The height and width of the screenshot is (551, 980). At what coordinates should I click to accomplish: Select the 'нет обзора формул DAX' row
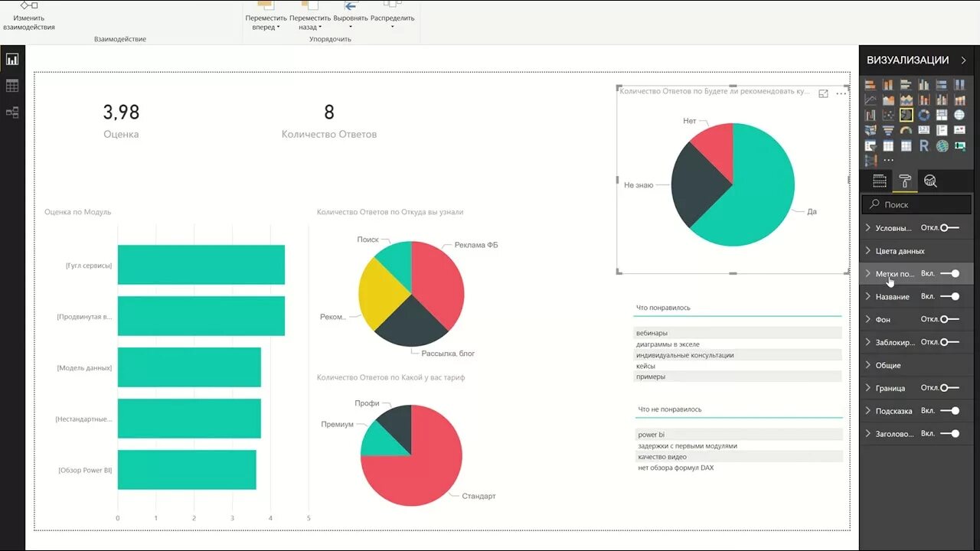click(x=739, y=468)
